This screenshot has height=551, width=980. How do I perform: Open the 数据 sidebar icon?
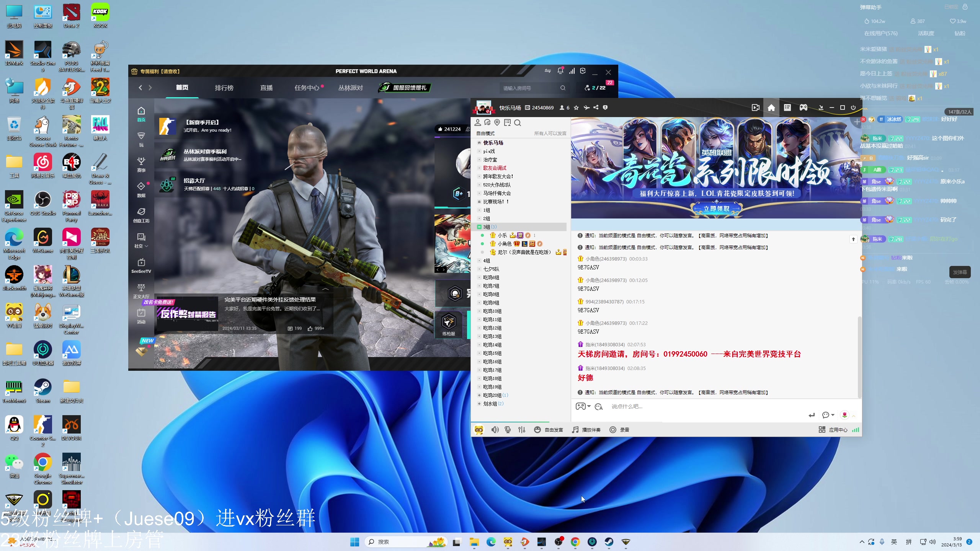(x=141, y=189)
